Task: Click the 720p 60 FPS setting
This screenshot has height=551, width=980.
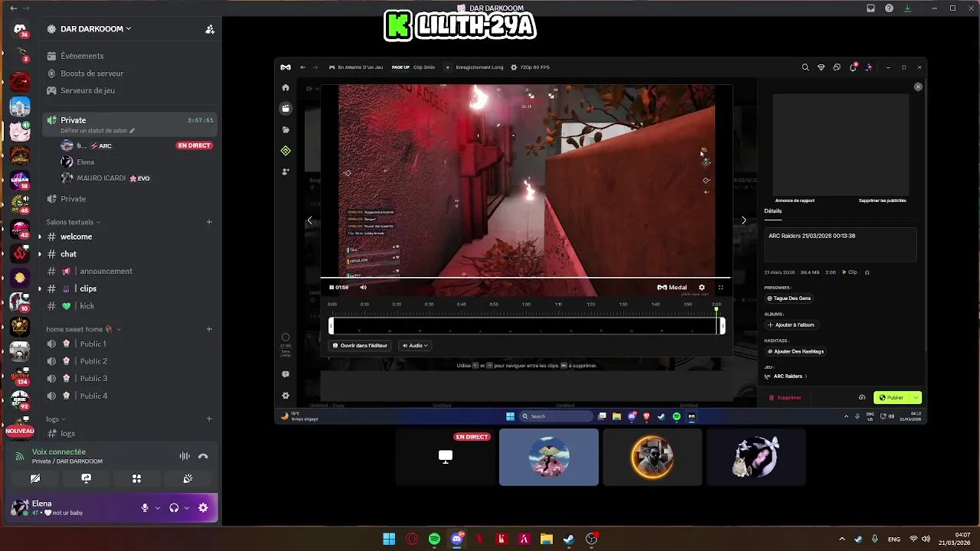Action: (x=531, y=67)
